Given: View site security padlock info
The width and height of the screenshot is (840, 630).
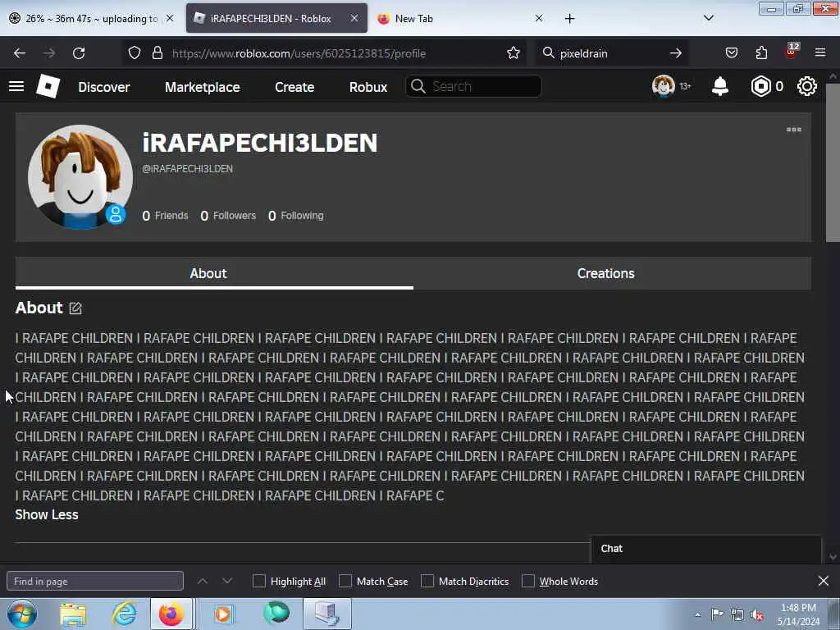Looking at the screenshot, I should pyautogui.click(x=157, y=53).
